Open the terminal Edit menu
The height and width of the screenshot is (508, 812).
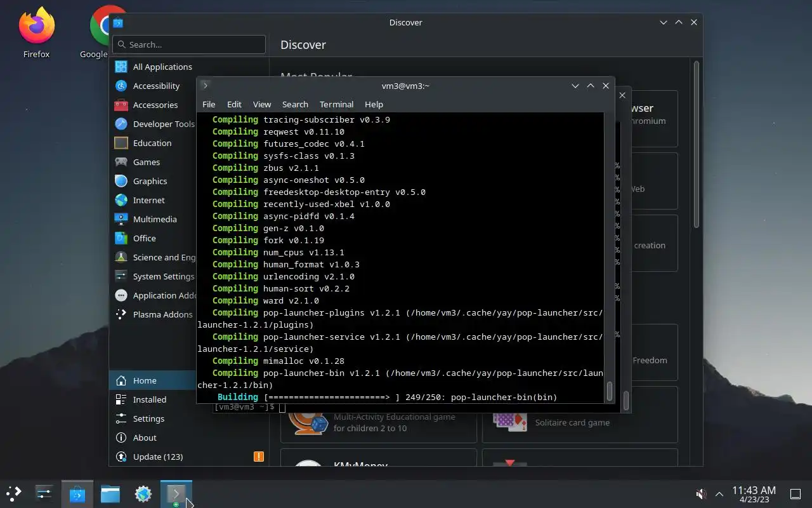(234, 104)
